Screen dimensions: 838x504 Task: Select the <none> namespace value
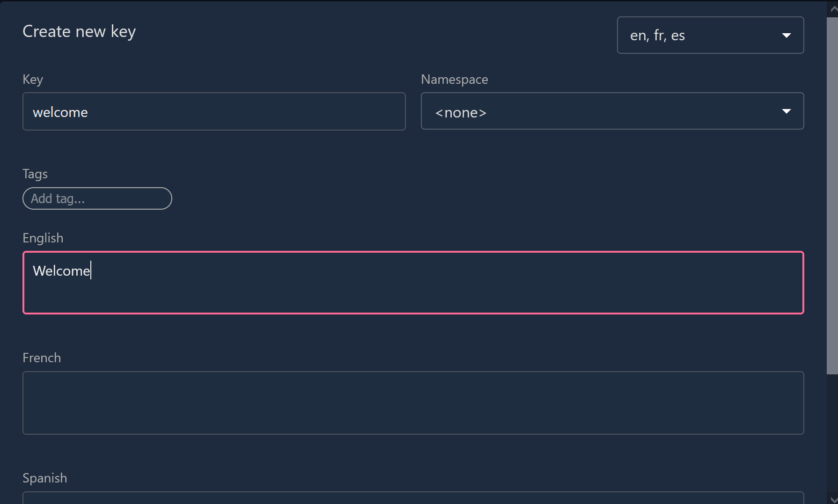pyautogui.click(x=460, y=112)
